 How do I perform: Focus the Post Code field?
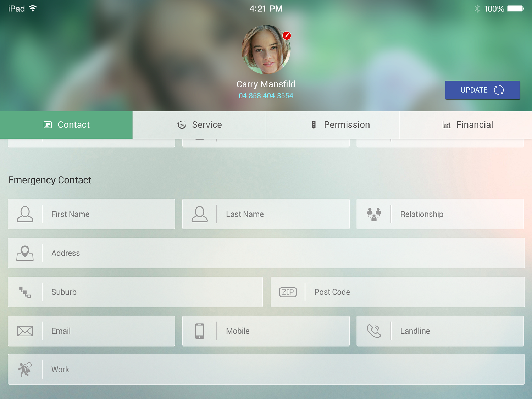398,292
